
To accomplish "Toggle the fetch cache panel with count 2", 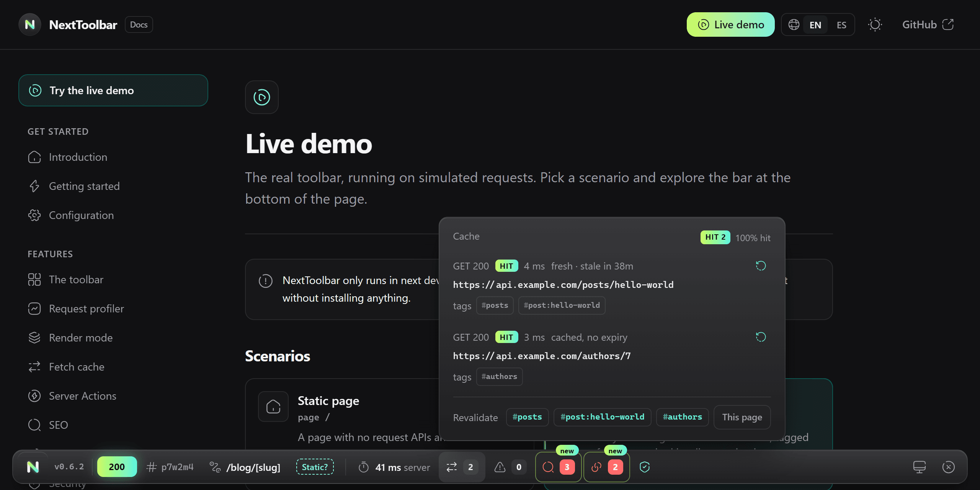I will (462, 467).
